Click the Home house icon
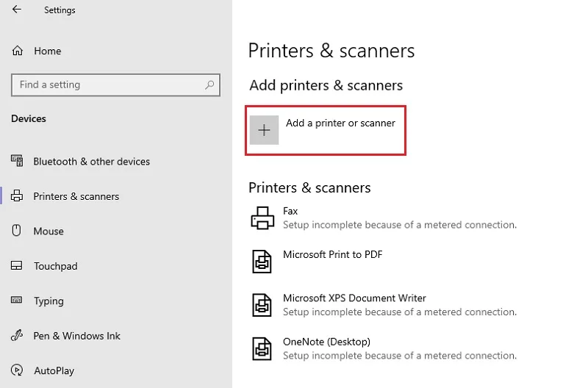 [17, 51]
